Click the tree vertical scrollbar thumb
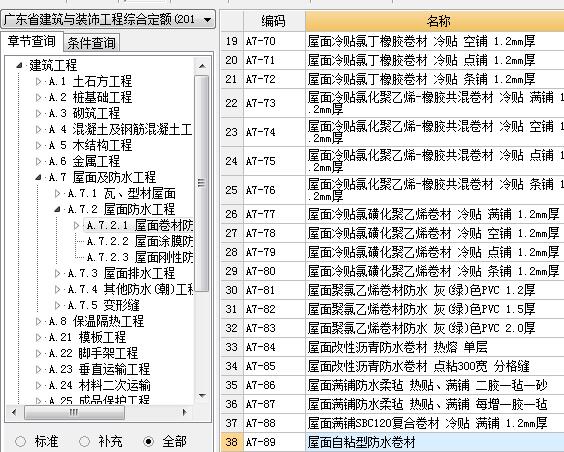This screenshot has height=452, width=564. click(x=202, y=183)
